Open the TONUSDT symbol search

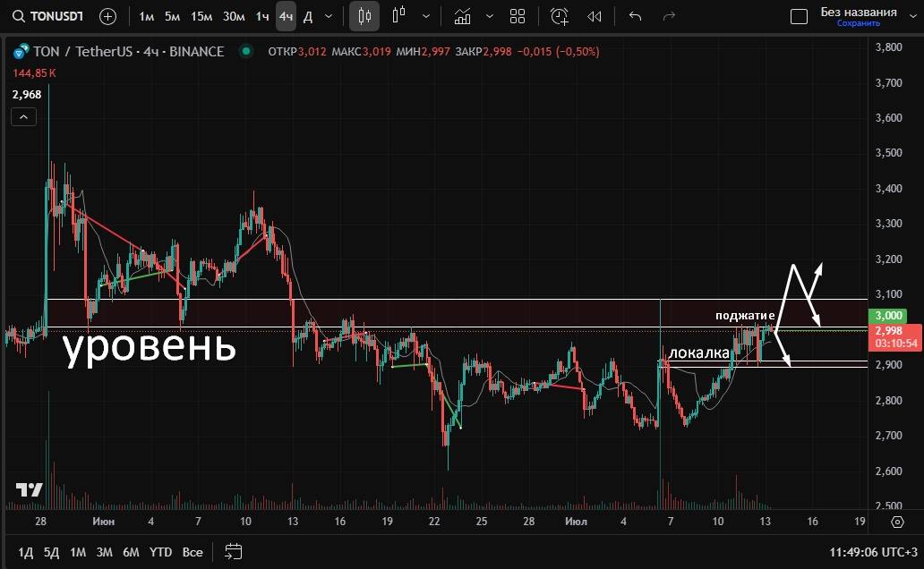coord(47,16)
